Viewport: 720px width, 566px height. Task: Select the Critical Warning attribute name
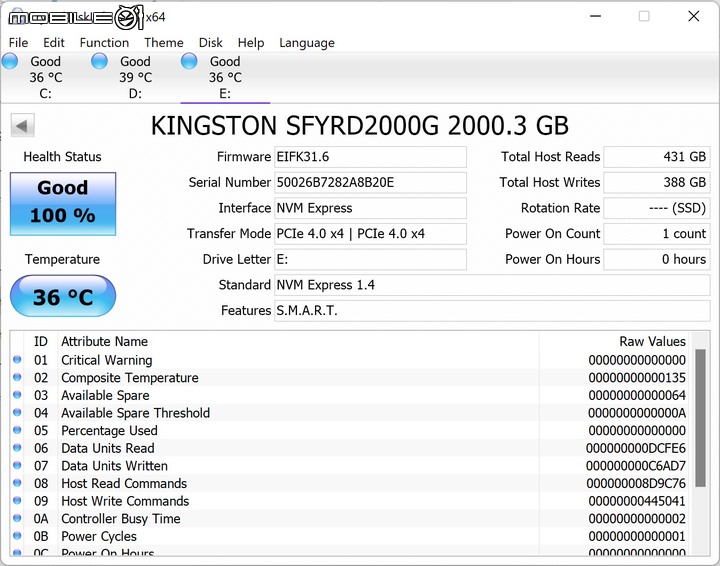[107, 360]
